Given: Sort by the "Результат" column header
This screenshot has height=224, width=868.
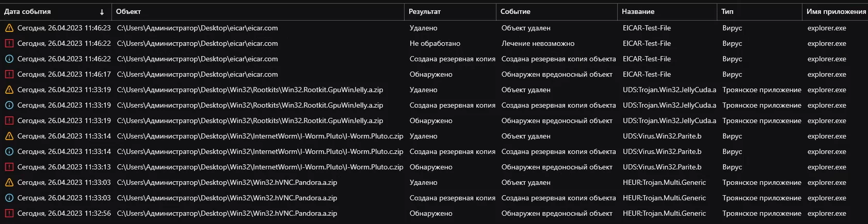Looking at the screenshot, I should point(425,11).
